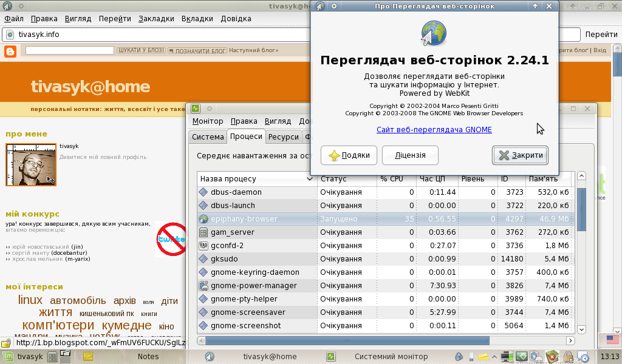Click the book with red X tray icon
The height and width of the screenshot is (364, 622).
(552, 357)
